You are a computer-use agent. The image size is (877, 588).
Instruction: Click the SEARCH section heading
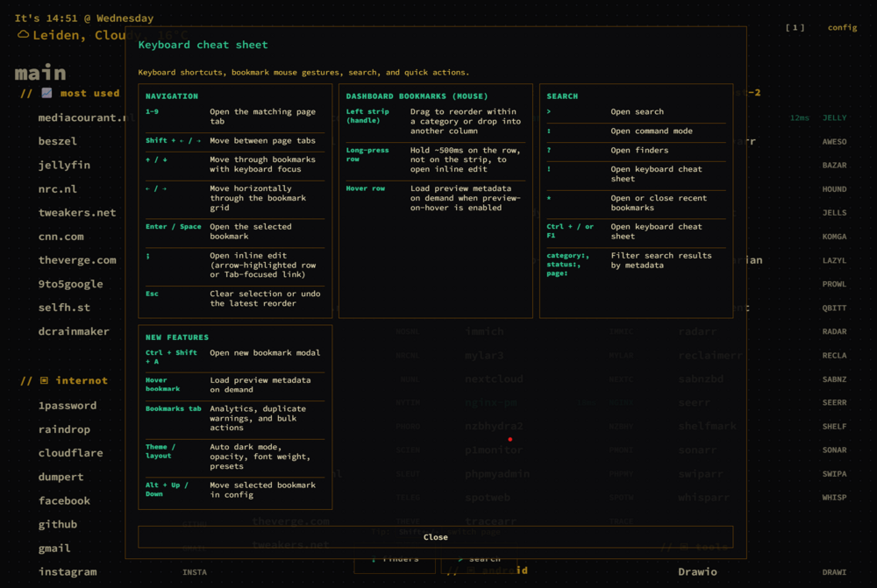click(x=562, y=96)
